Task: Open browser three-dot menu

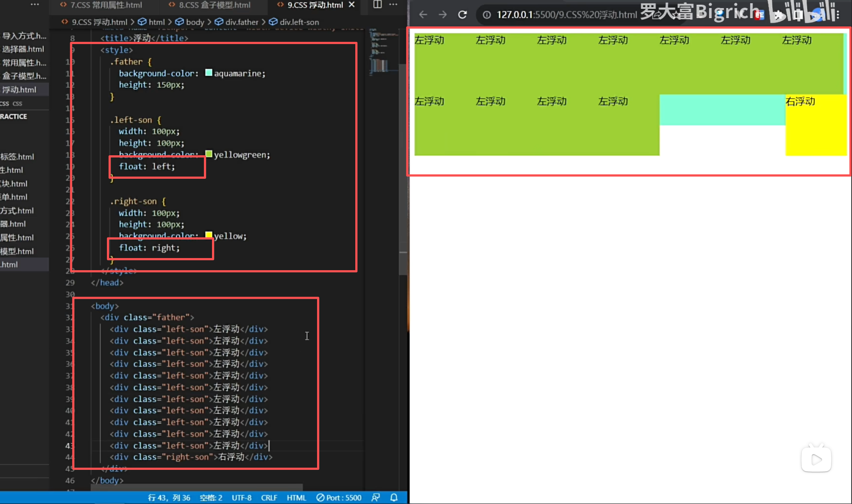Action: (x=838, y=15)
